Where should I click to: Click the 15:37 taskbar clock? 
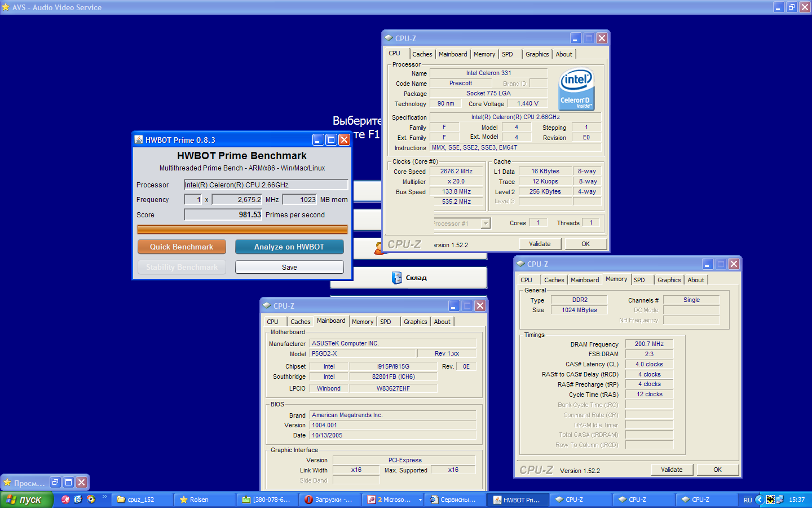pyautogui.click(x=797, y=500)
